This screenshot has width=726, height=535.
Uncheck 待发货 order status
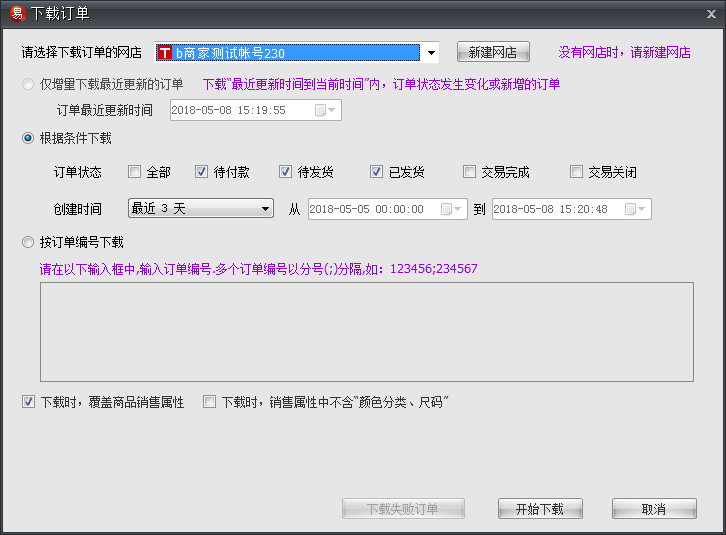[x=285, y=172]
